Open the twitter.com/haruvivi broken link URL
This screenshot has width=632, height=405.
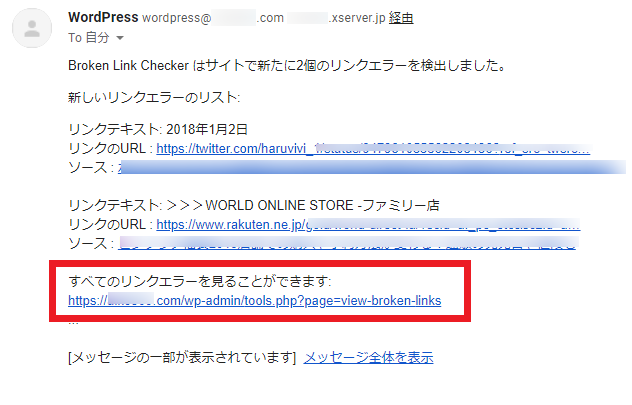(373, 149)
